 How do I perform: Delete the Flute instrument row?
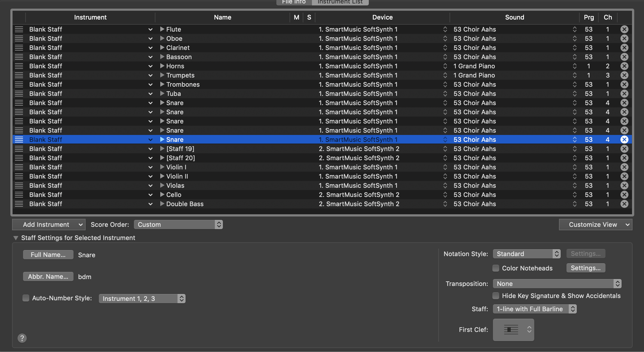[624, 29]
